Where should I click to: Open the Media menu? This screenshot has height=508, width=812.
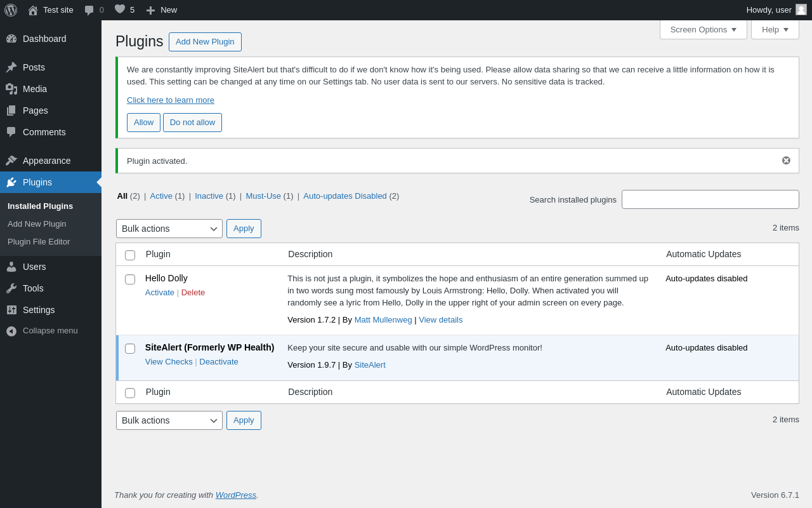point(51,89)
